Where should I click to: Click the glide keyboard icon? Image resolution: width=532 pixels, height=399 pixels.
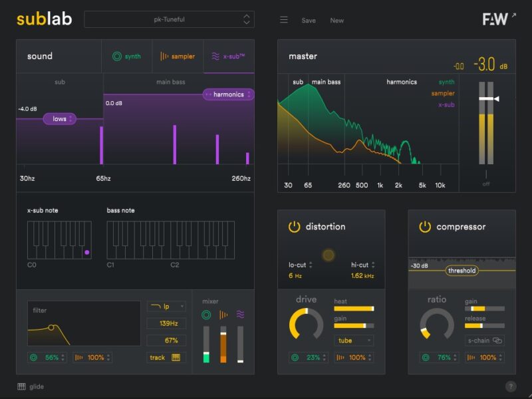click(21, 386)
